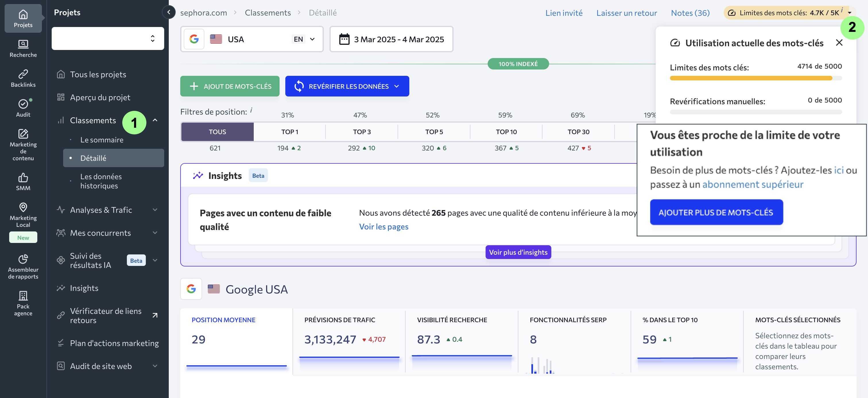Select the TOP 30 position filter
The width and height of the screenshot is (868, 398).
[579, 132]
